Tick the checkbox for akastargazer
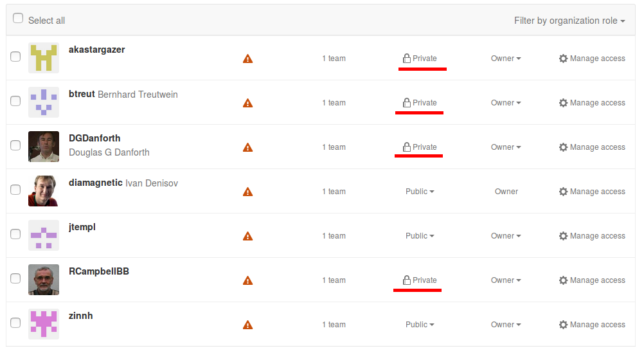Image resolution: width=644 pixels, height=353 pixels. coord(15,57)
